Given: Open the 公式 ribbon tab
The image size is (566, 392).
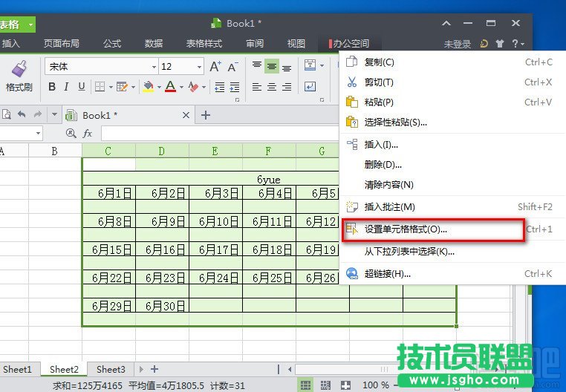Looking at the screenshot, I should click(x=112, y=44).
